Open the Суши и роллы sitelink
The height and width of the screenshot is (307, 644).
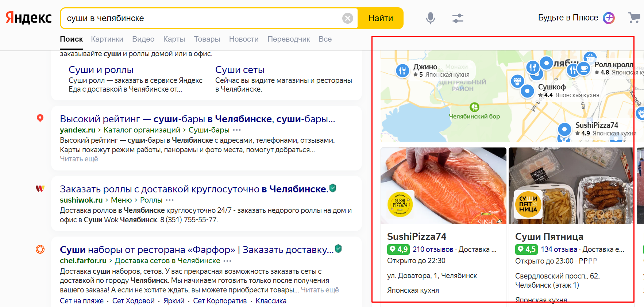coord(101,70)
